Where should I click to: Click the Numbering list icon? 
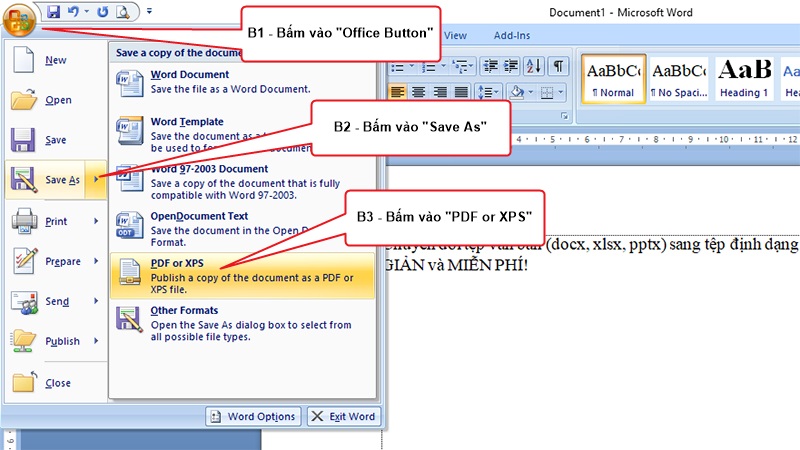(430, 67)
